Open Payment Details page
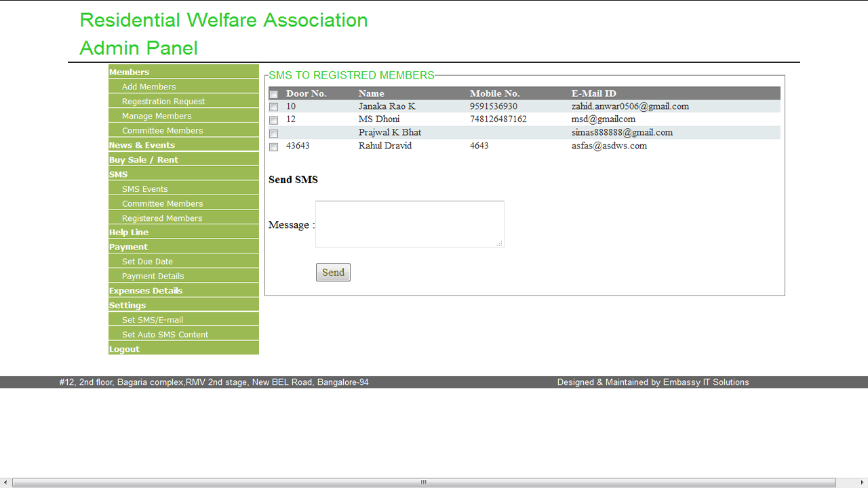 184,276
